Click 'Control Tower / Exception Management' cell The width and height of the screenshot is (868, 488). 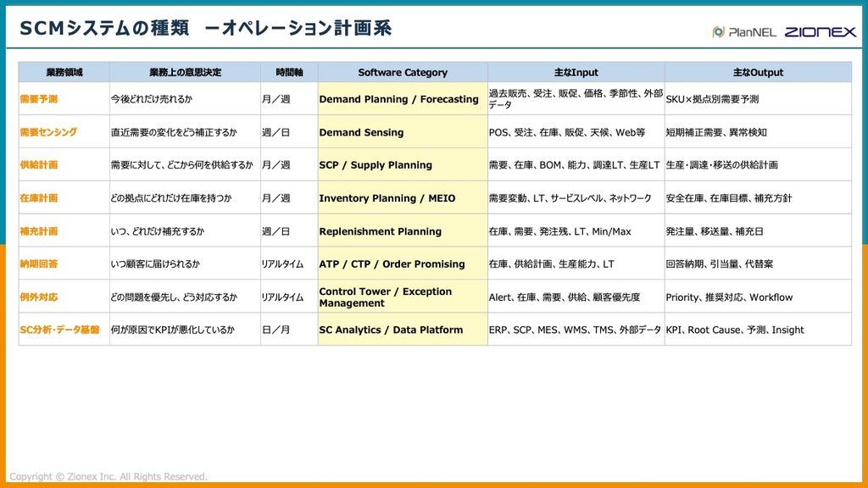click(x=403, y=297)
